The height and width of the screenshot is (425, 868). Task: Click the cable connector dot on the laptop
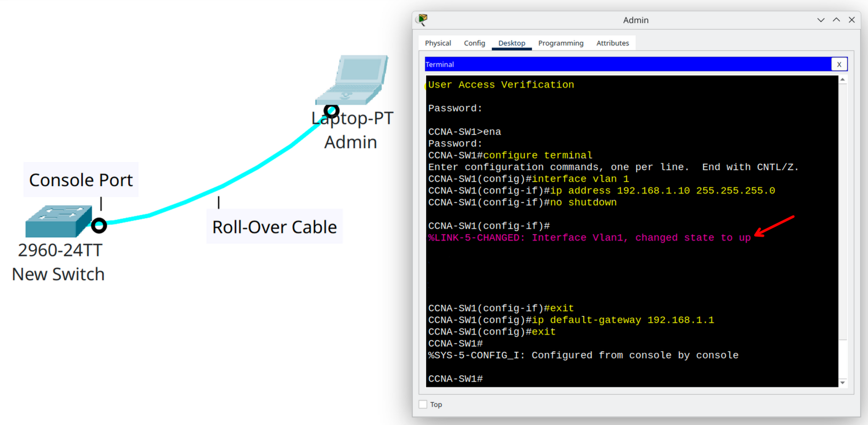[x=331, y=111]
